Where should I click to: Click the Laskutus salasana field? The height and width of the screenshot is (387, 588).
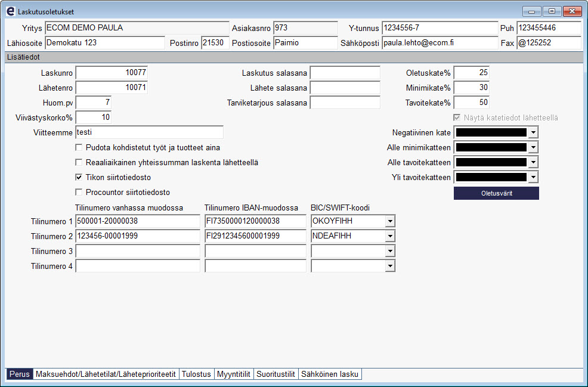pos(345,73)
